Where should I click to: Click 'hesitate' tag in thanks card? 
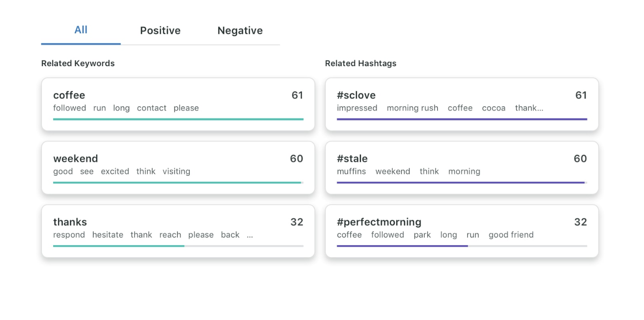107,235
